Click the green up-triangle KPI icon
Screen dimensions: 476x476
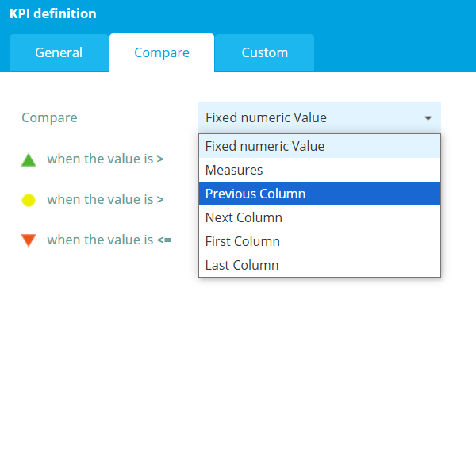click(29, 160)
